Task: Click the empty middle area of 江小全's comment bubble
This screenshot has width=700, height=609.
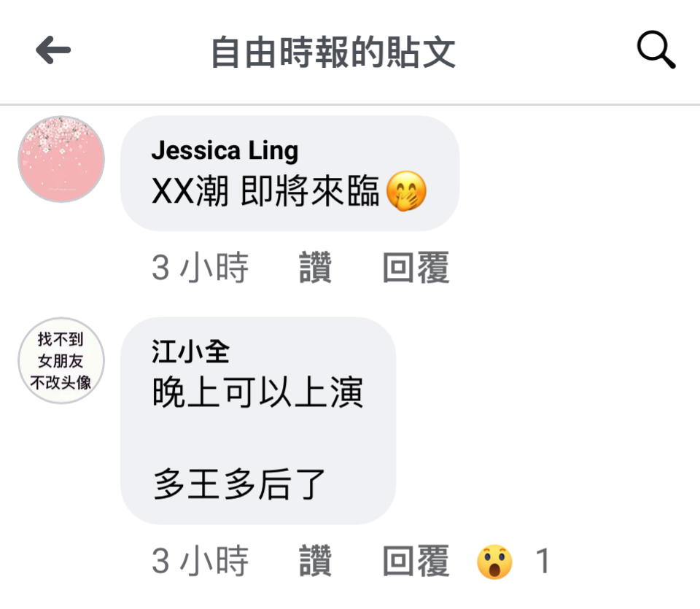Action: pos(258,438)
